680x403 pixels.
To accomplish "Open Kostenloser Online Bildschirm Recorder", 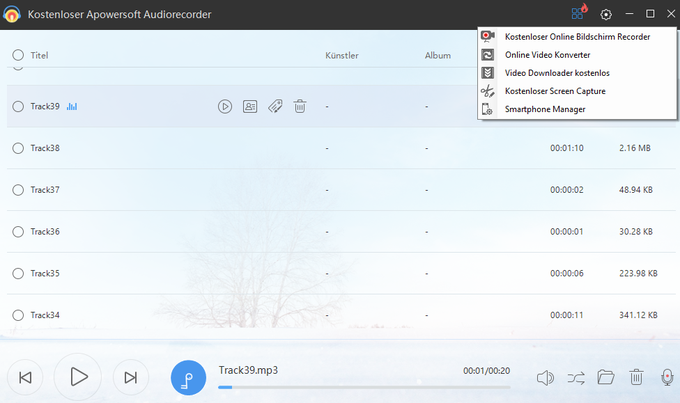I will [x=577, y=37].
